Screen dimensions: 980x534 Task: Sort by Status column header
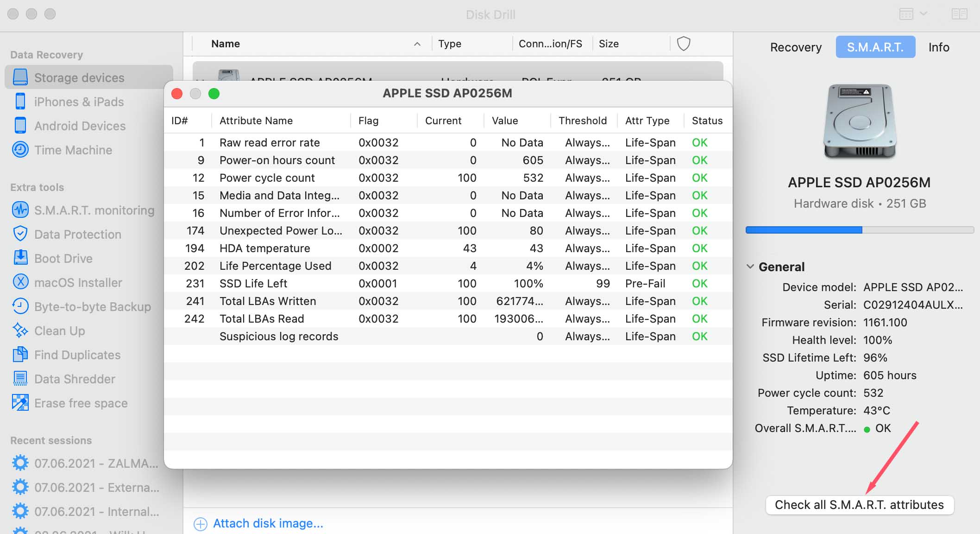(707, 121)
